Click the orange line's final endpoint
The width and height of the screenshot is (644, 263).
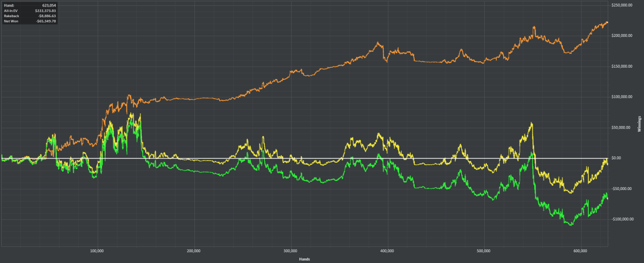pyautogui.click(x=608, y=22)
